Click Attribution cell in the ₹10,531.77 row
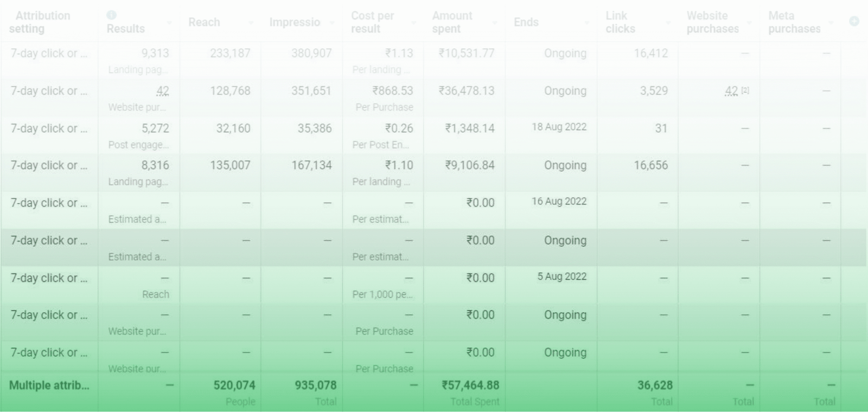The height and width of the screenshot is (412, 868). click(49, 53)
